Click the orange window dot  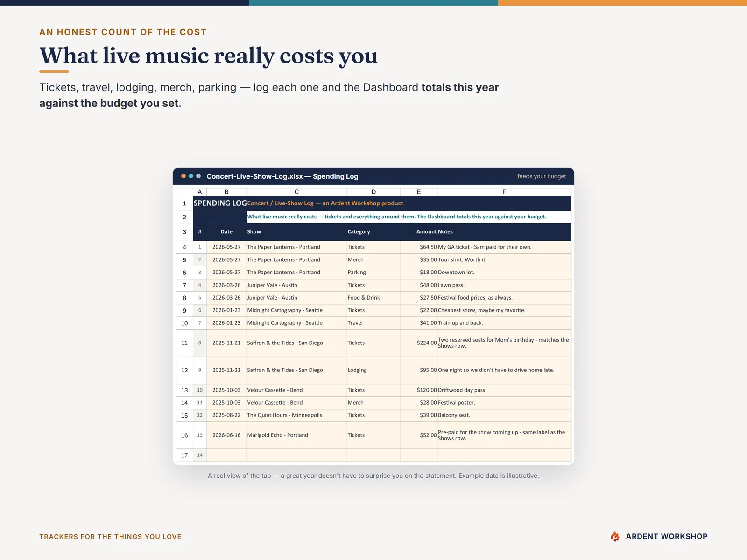[x=183, y=176]
